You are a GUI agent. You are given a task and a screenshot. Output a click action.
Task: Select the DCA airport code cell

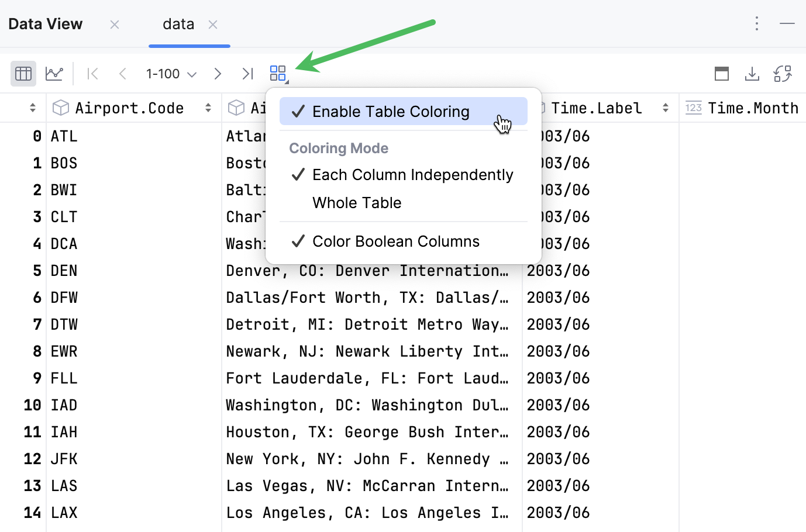[134, 244]
